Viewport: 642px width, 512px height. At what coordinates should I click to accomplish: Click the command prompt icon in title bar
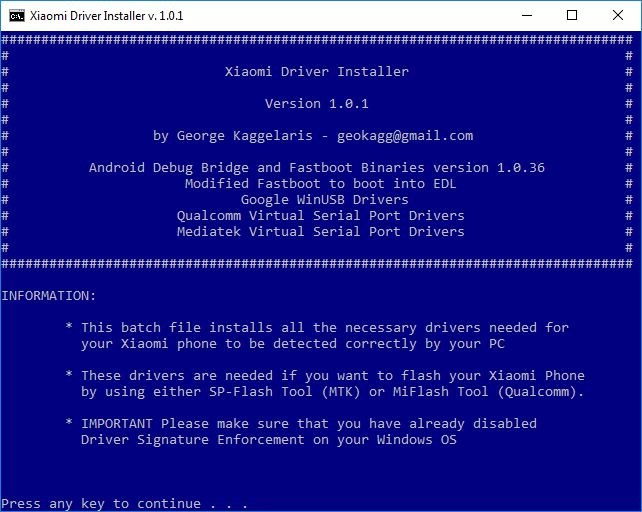17,16
